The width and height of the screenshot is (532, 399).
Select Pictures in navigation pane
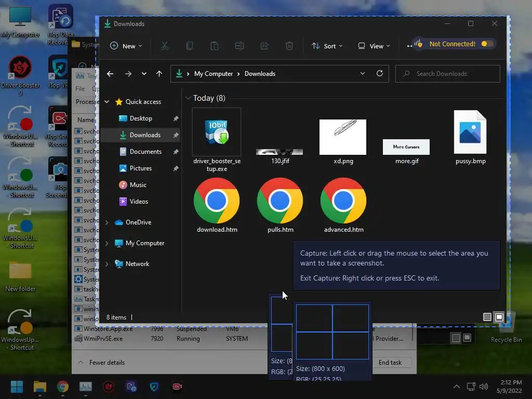point(140,168)
